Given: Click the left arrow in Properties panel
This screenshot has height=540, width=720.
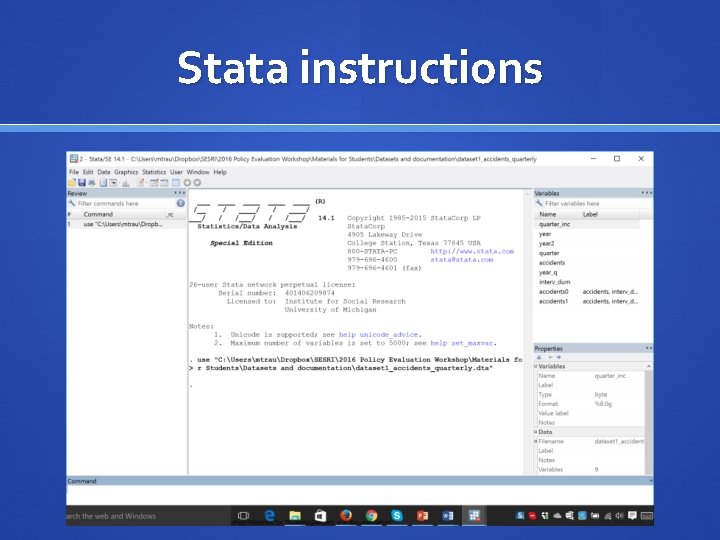Looking at the screenshot, I should coord(550,357).
